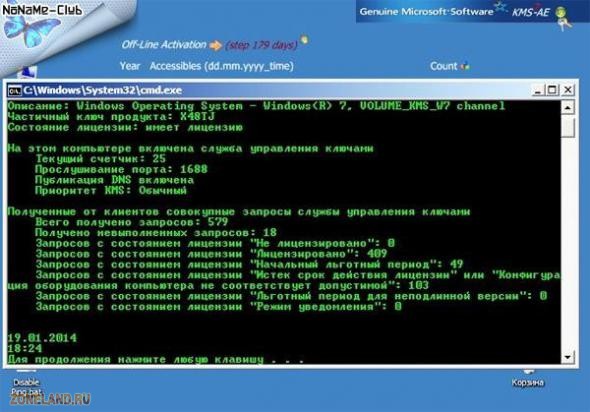Screen dimensions: 590x412
Task: Click the orange arrow after Off-Line Activation
Action: 216,46
